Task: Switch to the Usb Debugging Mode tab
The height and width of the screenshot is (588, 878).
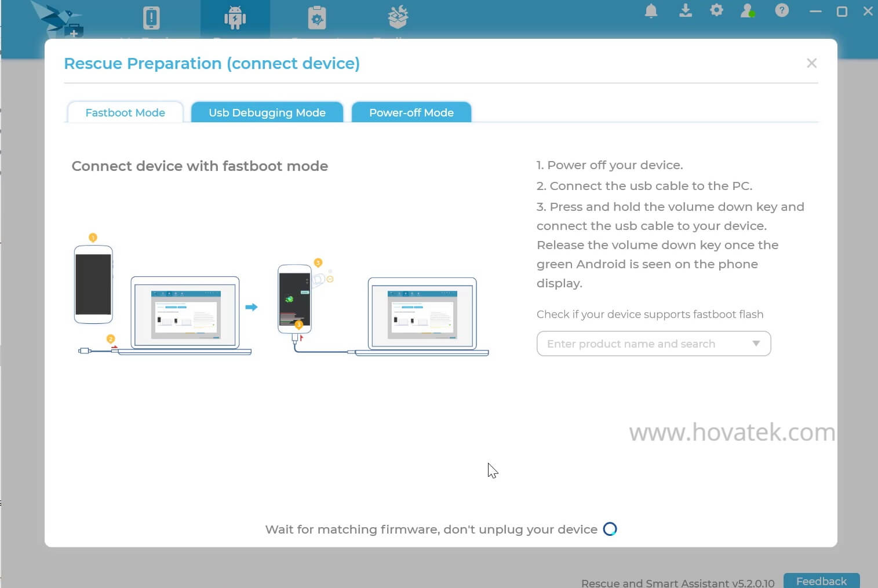Action: pos(267,112)
